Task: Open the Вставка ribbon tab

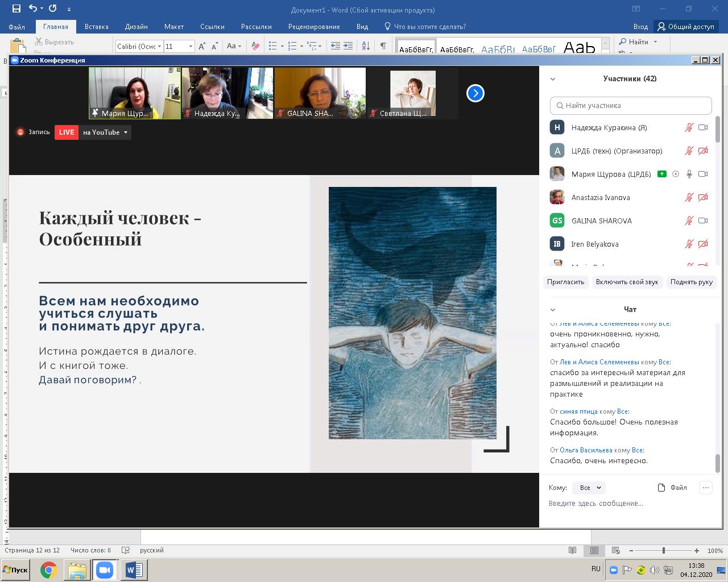Action: (x=96, y=27)
